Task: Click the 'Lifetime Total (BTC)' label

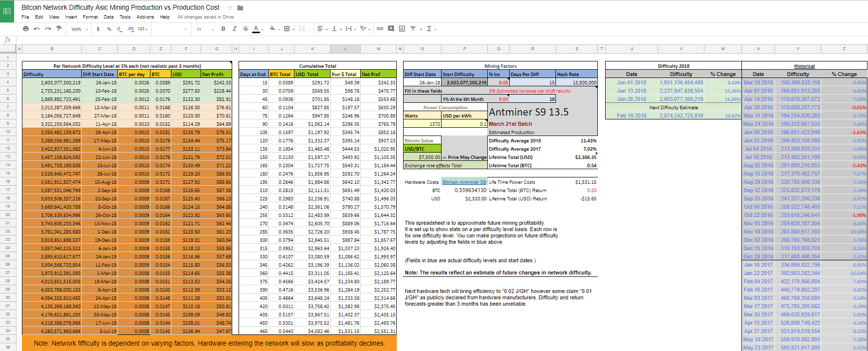Action: pyautogui.click(x=510, y=166)
